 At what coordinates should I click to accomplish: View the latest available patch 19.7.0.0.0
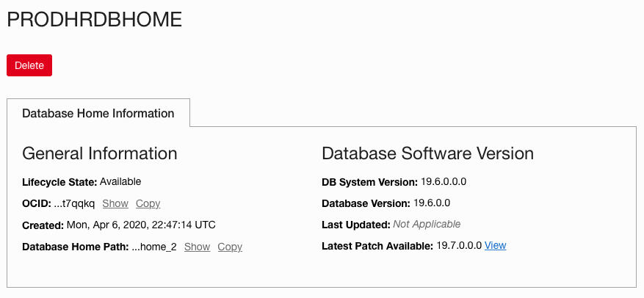click(495, 245)
